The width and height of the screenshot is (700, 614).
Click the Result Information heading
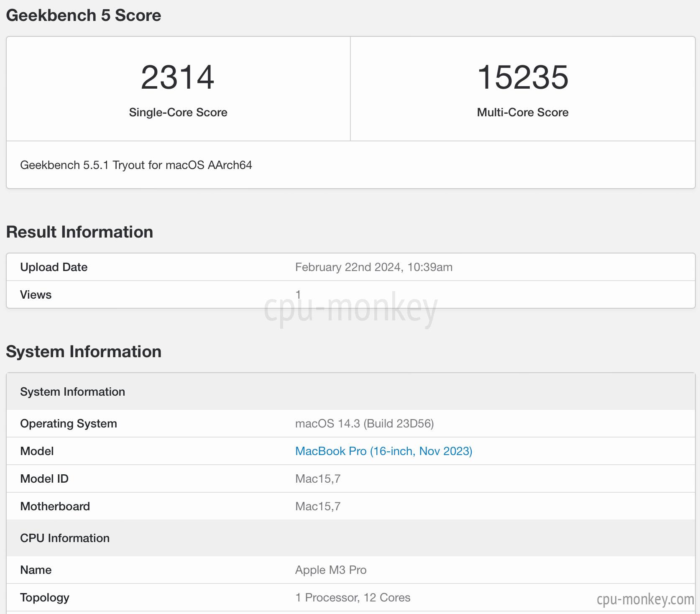tap(79, 232)
